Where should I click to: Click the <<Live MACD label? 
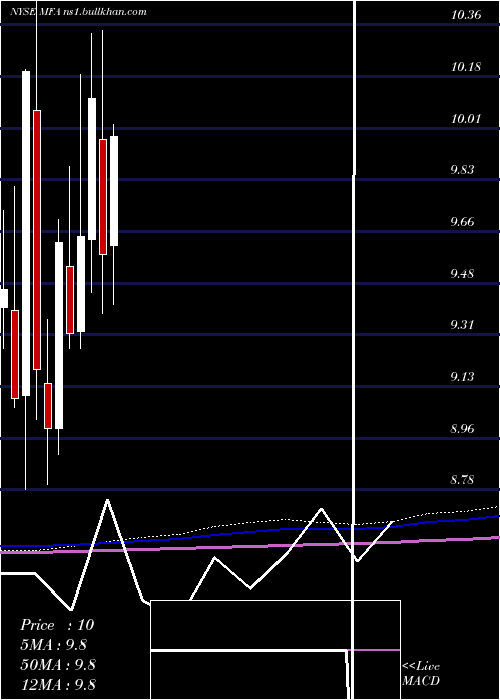click(x=421, y=674)
